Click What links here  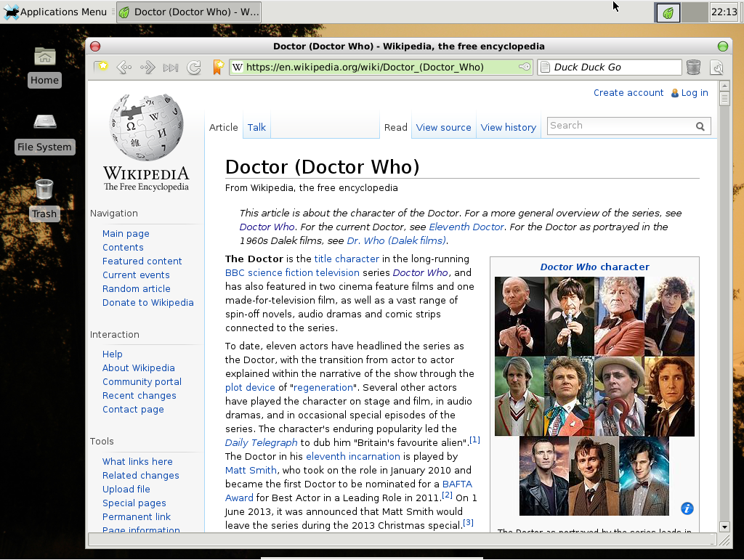tap(137, 461)
